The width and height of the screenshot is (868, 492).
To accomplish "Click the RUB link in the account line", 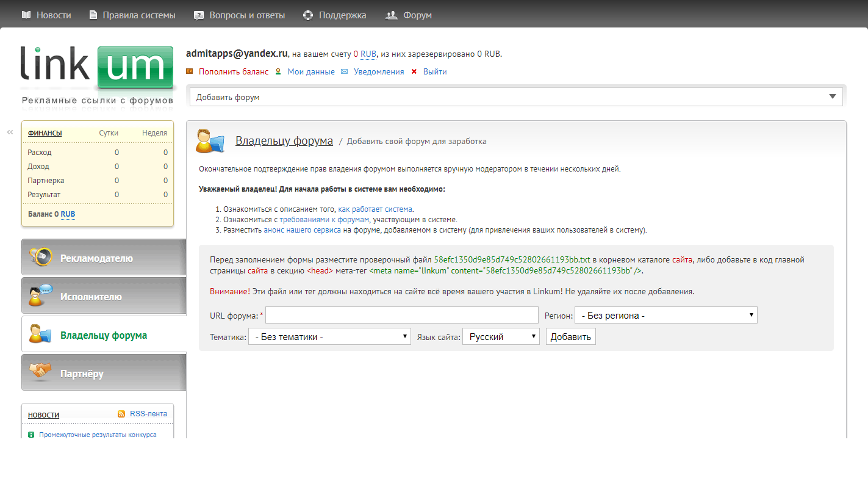I will tap(368, 54).
